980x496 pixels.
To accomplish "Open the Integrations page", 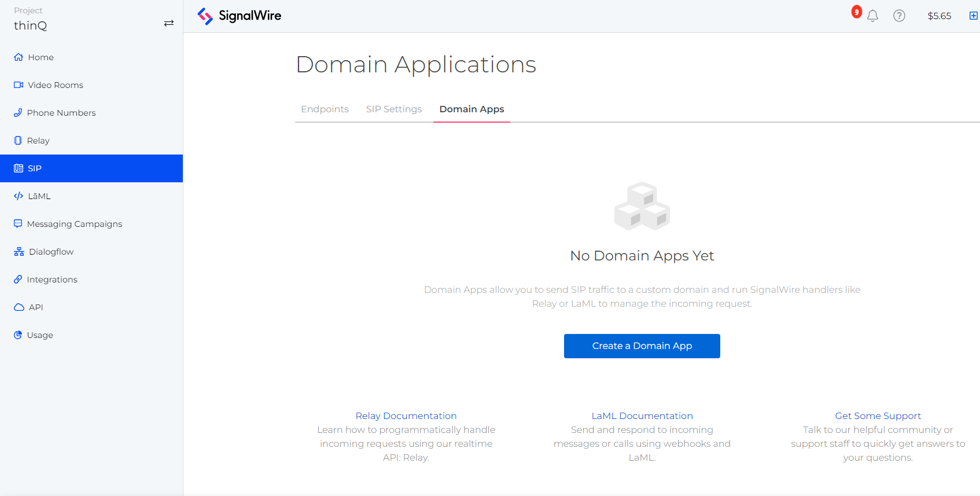I will pyautogui.click(x=52, y=280).
